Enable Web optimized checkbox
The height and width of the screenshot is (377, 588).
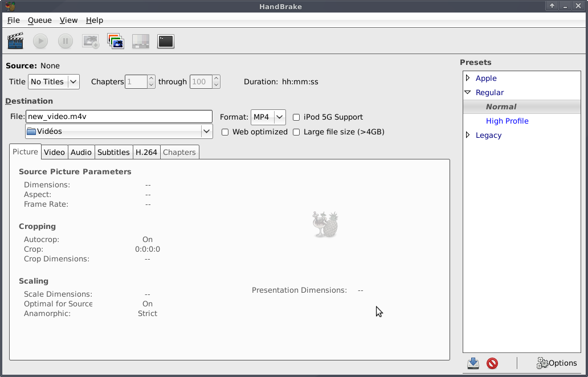(x=225, y=132)
